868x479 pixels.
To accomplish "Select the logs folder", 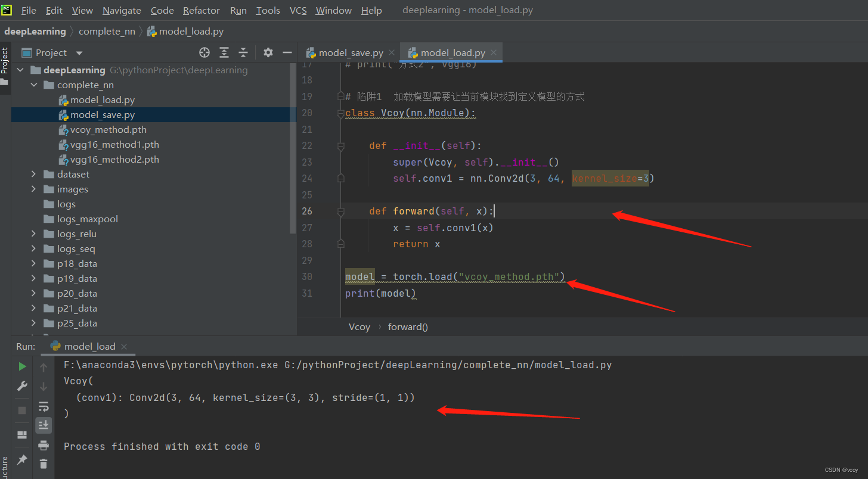I will pyautogui.click(x=66, y=204).
